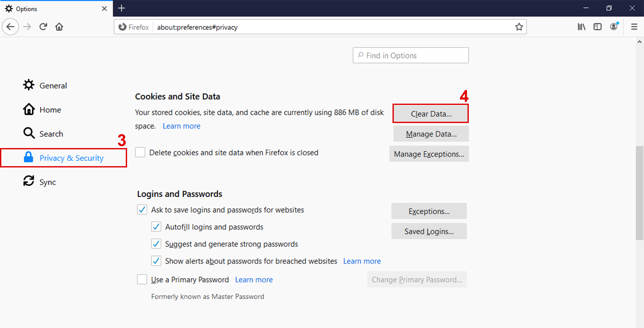Minimize the Firefox window

pyautogui.click(x=586, y=8)
